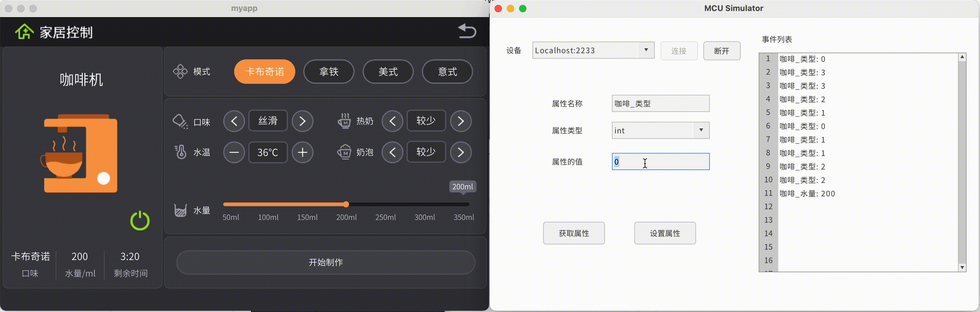
Task: Click the coffee machine illustration
Action: tap(79, 153)
